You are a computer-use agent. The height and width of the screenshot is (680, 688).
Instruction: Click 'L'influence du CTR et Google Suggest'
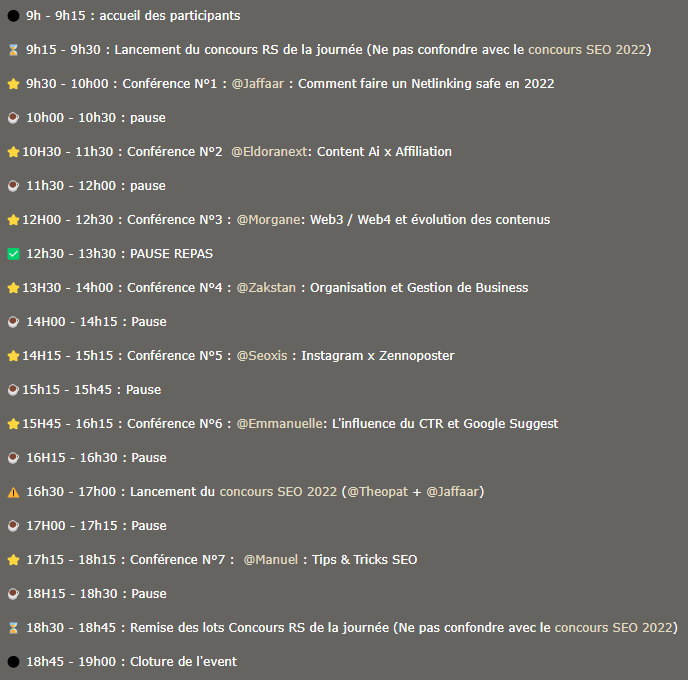[x=445, y=424]
